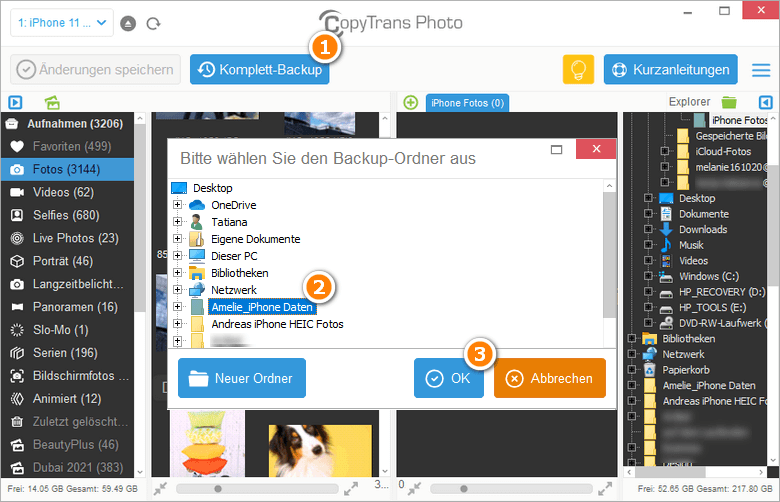Maximize the backup folder dialog
This screenshot has width=780, height=502.
[x=557, y=149]
